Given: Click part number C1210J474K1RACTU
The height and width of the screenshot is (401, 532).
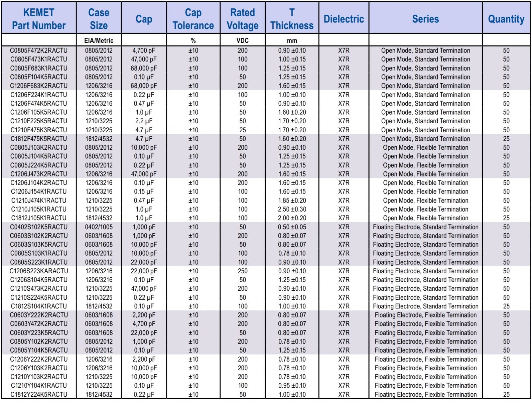Looking at the screenshot, I should 39,200.
